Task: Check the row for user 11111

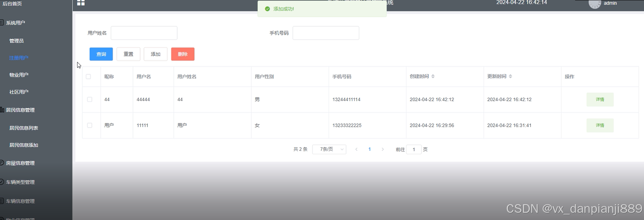Action: [x=90, y=125]
